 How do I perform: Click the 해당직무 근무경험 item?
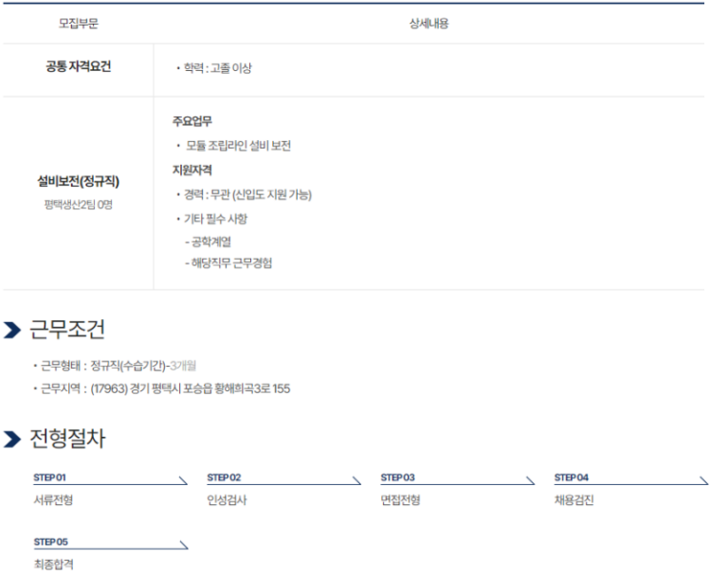pyautogui.click(x=232, y=263)
